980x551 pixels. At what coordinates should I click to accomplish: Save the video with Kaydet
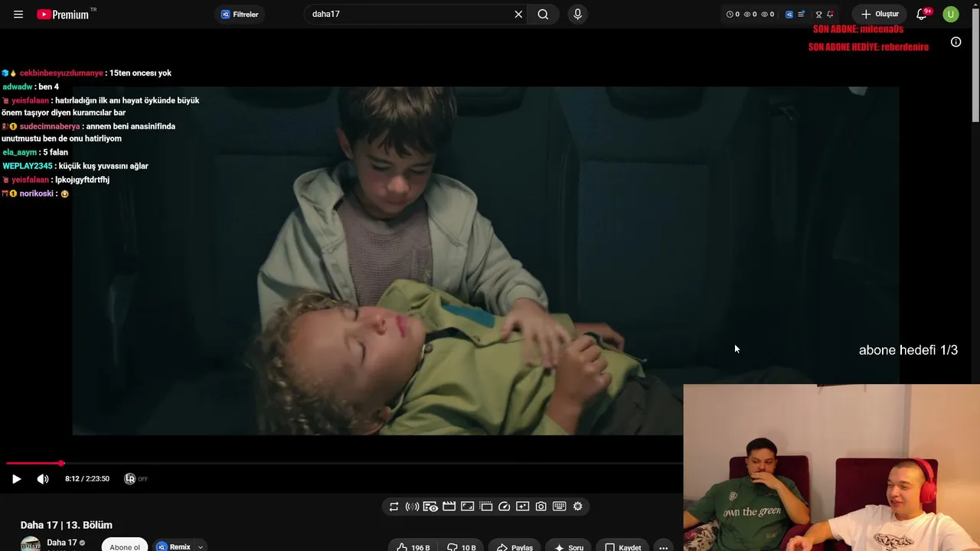[622, 547]
